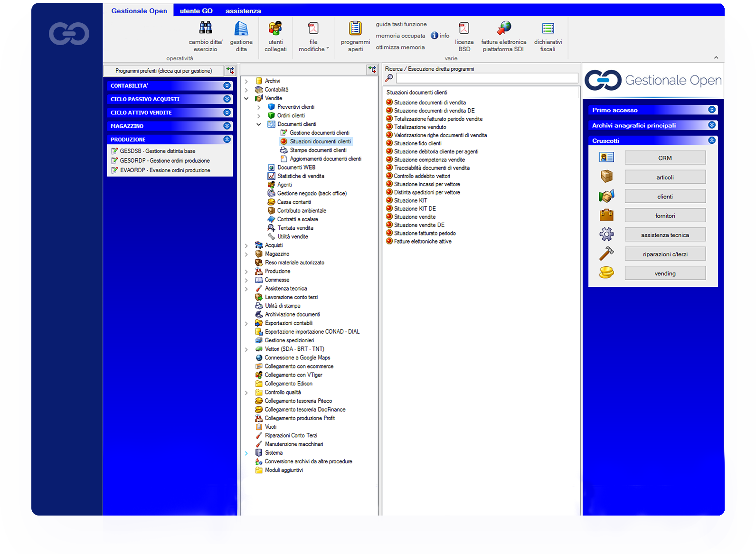Click the Agenti icon in tree
756x554 pixels.
click(x=271, y=185)
